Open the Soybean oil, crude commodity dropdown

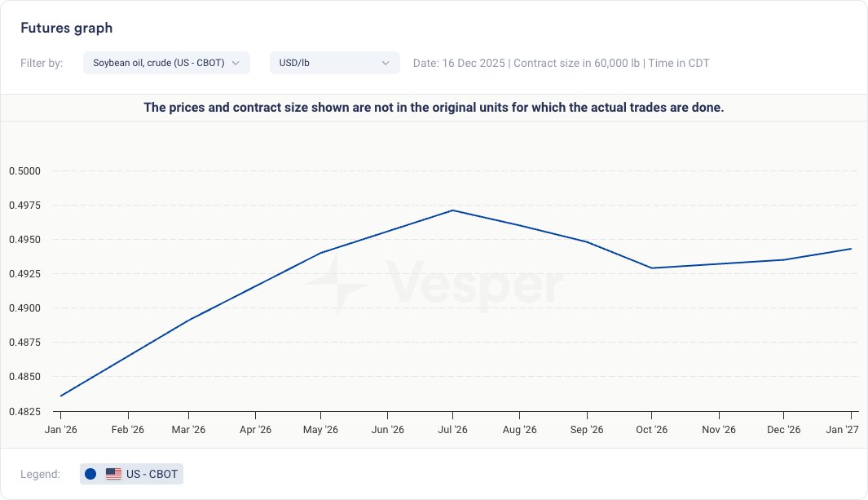coord(165,63)
